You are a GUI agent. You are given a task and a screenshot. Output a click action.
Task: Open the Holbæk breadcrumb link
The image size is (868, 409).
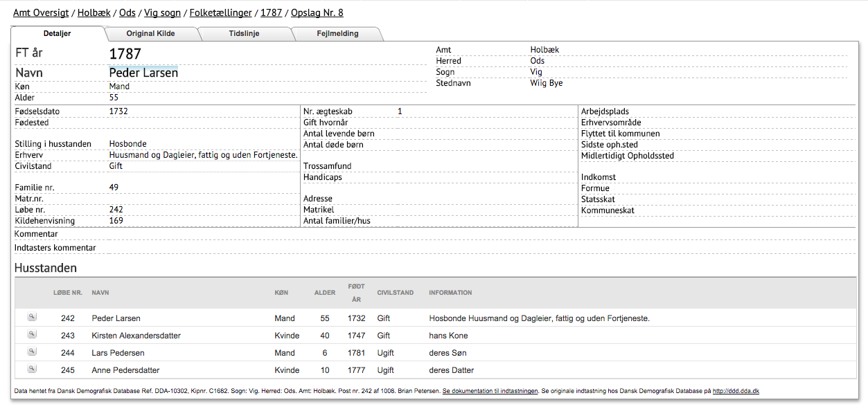point(94,12)
